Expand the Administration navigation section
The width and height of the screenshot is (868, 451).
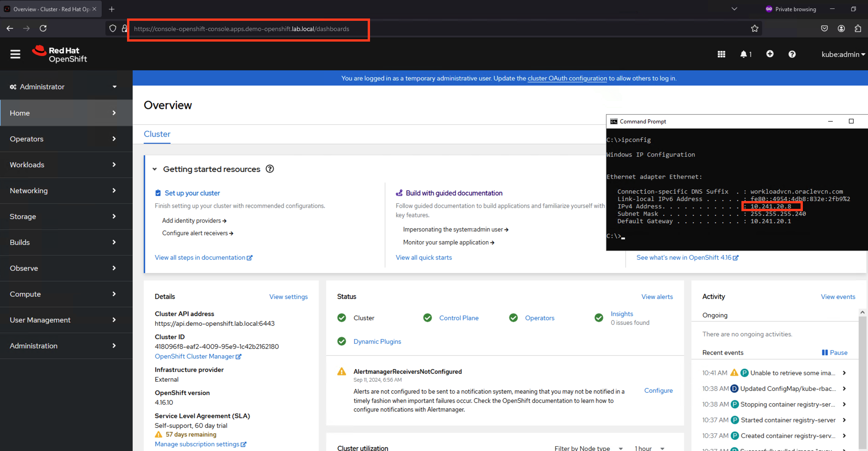pyautogui.click(x=66, y=346)
